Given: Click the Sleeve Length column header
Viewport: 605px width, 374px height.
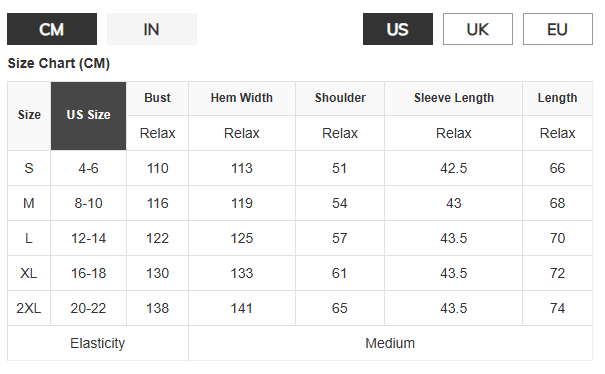Looking at the screenshot, I should (x=454, y=98).
